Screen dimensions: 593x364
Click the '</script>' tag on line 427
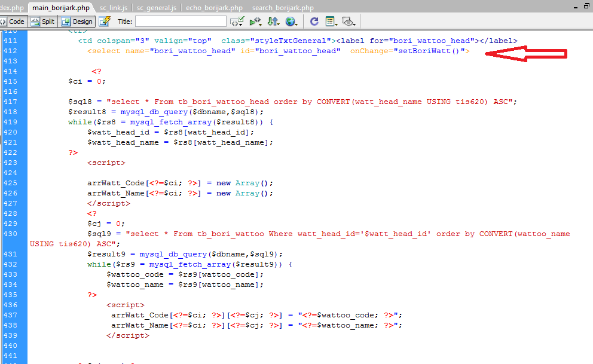(x=109, y=203)
